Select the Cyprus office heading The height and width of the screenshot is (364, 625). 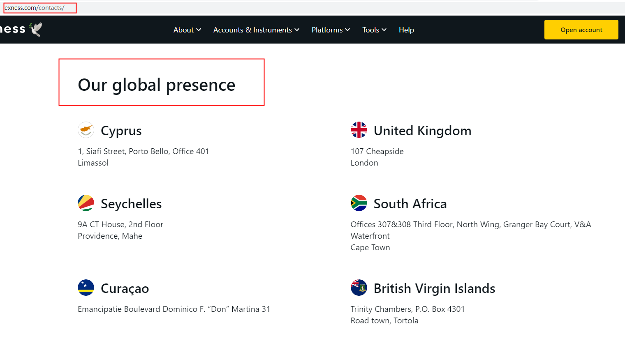121,131
